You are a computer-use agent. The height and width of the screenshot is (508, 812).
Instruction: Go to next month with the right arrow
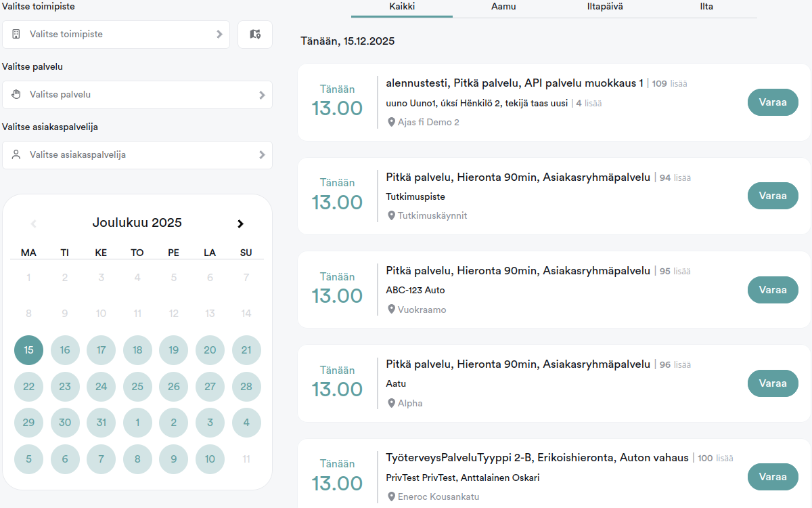(240, 224)
